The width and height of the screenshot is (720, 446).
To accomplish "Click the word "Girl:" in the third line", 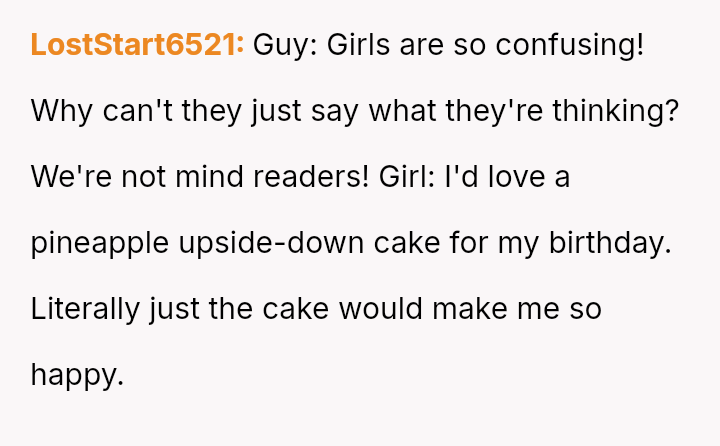I will 407,176.
